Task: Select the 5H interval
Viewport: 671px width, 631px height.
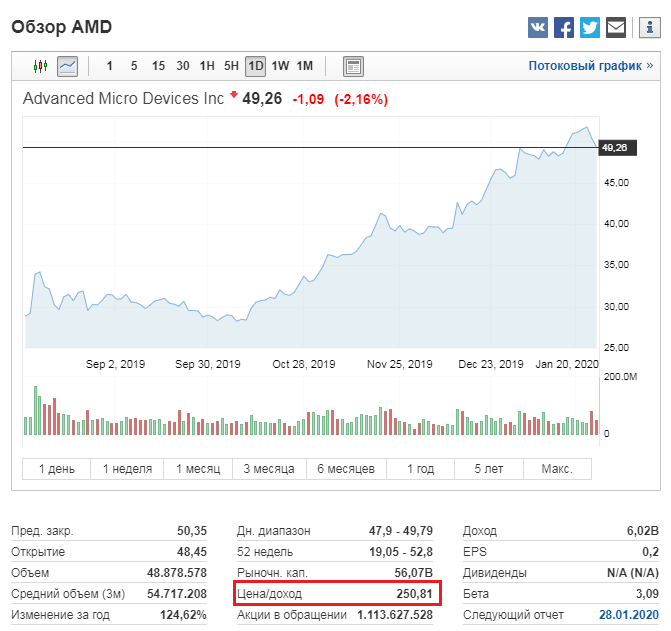Action: coord(232,66)
